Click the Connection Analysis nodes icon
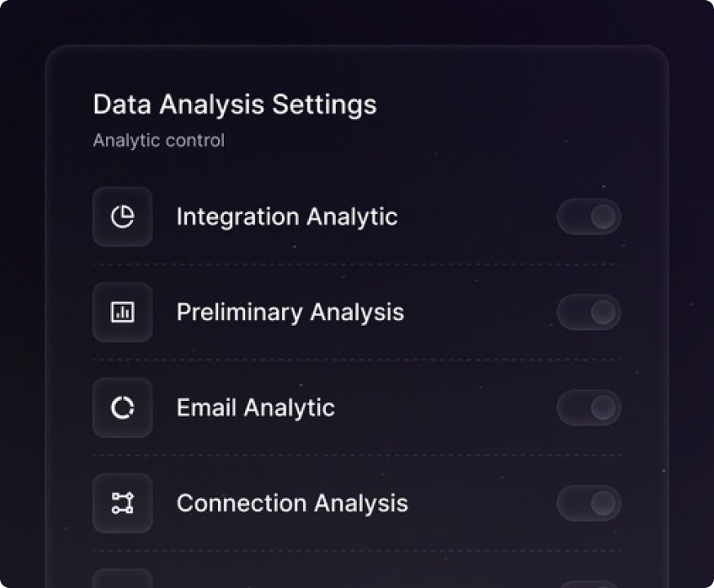The height and width of the screenshot is (588, 714). 123,503
